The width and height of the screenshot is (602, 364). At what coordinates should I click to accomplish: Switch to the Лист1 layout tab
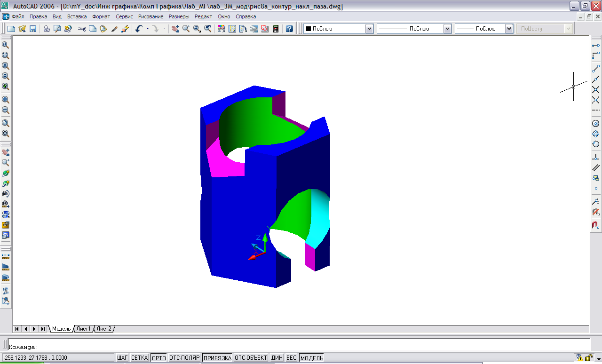point(84,329)
